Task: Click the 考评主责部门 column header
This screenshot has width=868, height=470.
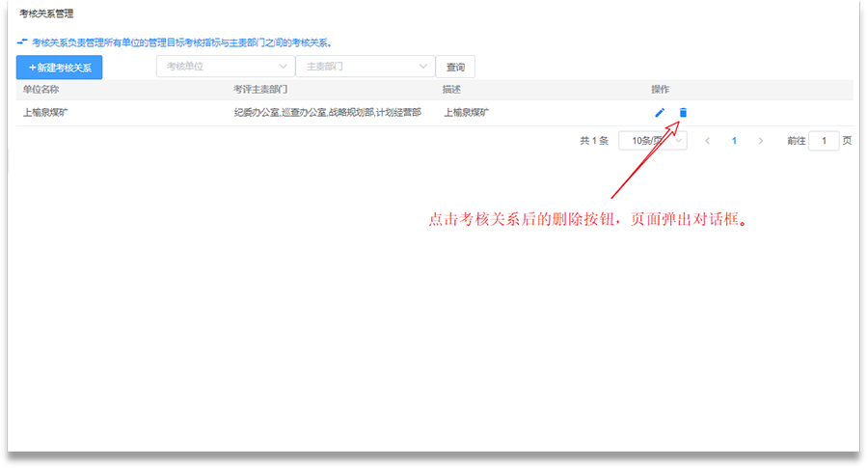Action: point(260,89)
